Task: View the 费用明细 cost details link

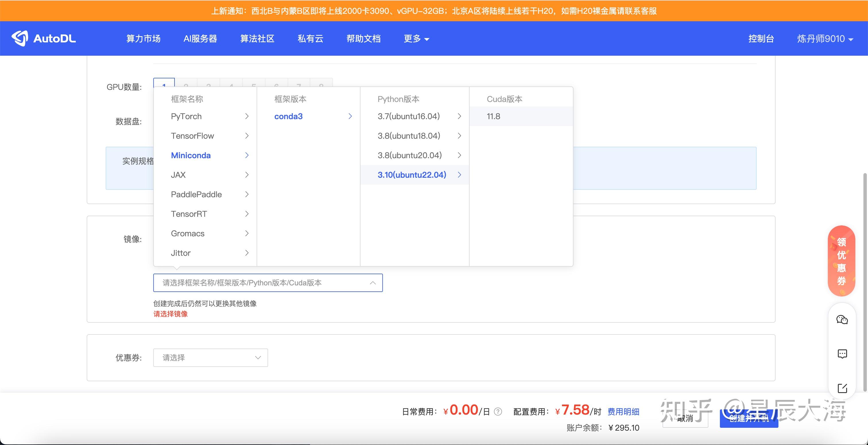Action: point(623,411)
